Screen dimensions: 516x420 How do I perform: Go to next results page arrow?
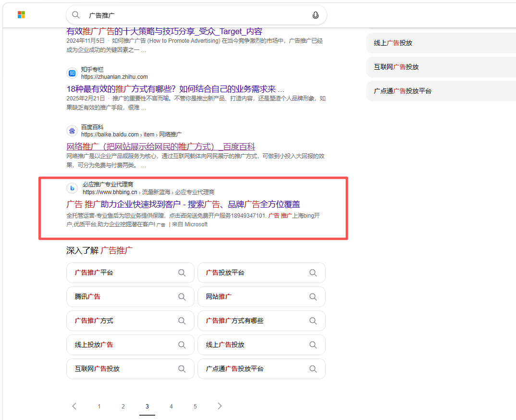(220, 406)
